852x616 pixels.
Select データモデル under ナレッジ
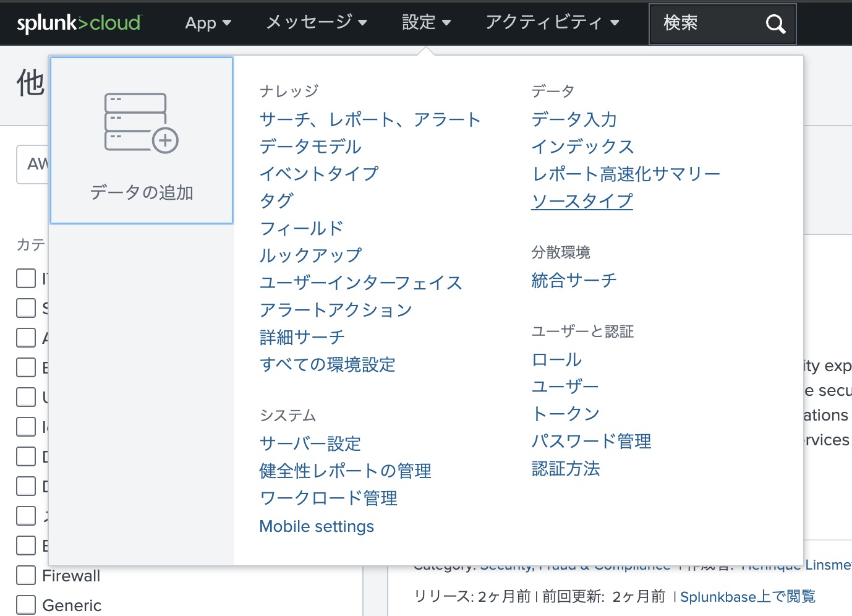(x=310, y=147)
